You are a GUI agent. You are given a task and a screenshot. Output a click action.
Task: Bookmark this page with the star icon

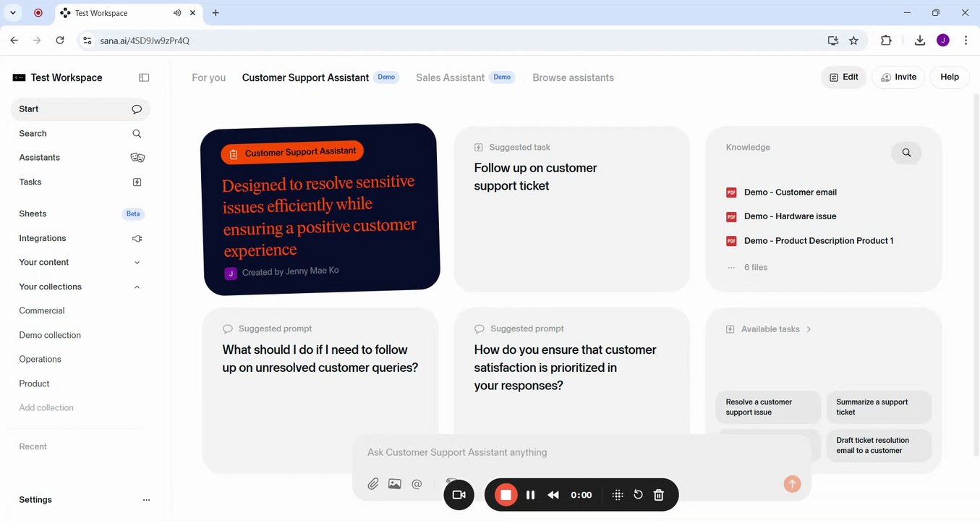853,41
